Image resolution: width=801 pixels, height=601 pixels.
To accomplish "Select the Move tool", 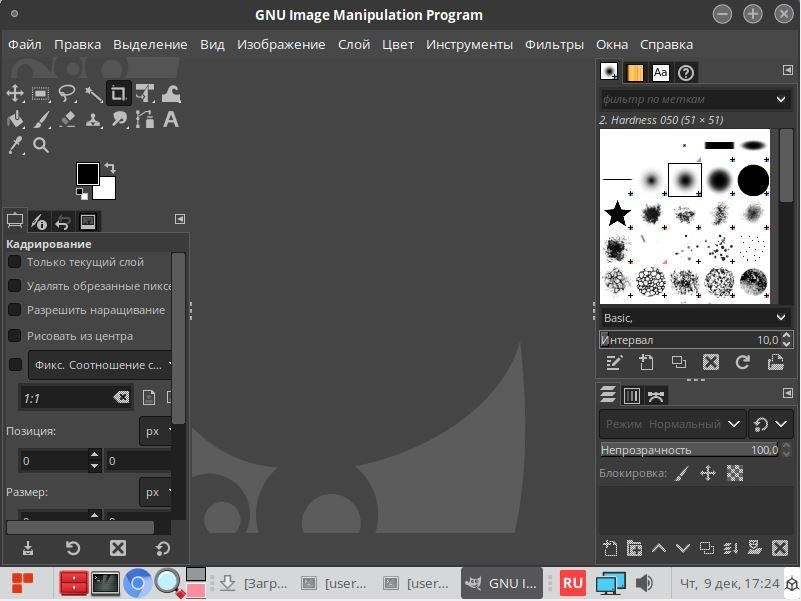I will coord(15,94).
